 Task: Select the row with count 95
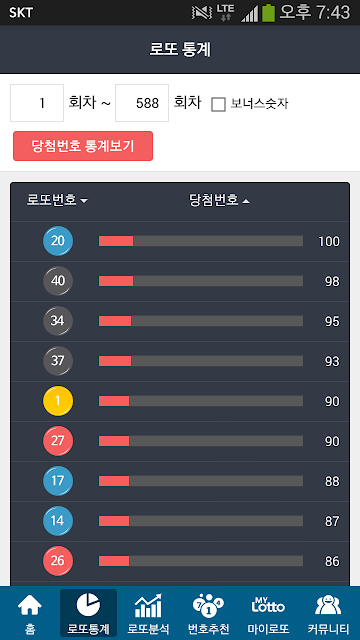click(180, 321)
